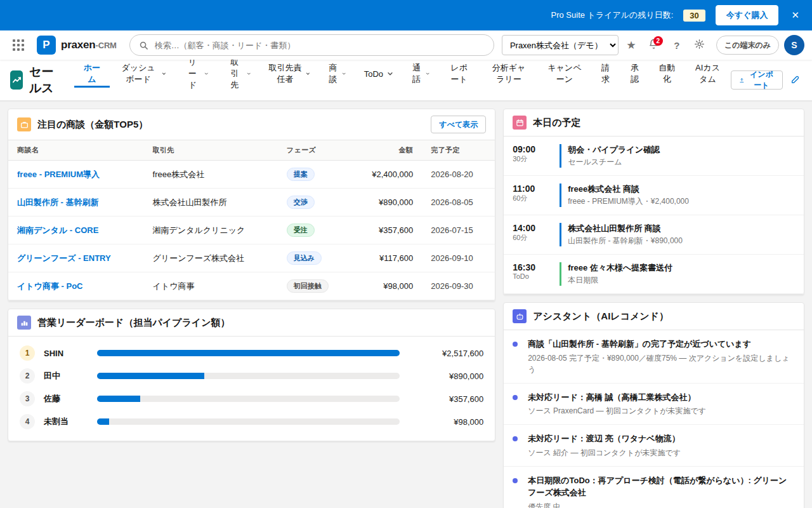Click the 30 remaining days badge

point(694,15)
